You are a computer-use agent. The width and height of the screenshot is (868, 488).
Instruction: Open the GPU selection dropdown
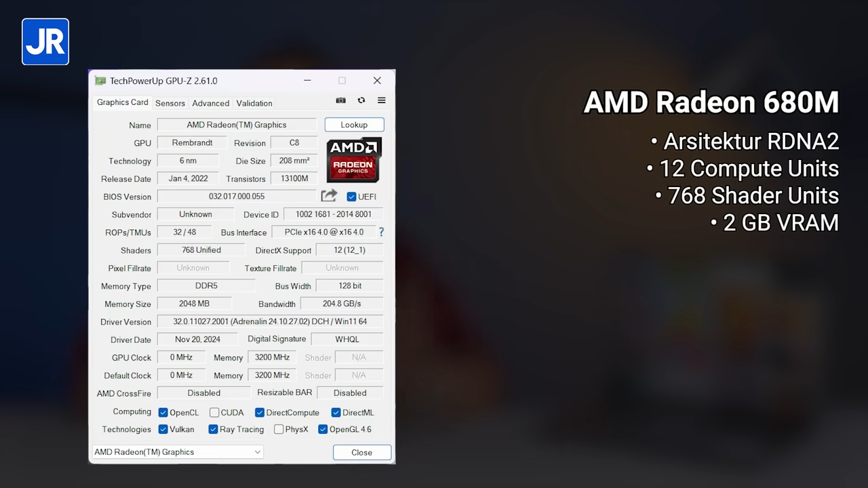click(257, 451)
